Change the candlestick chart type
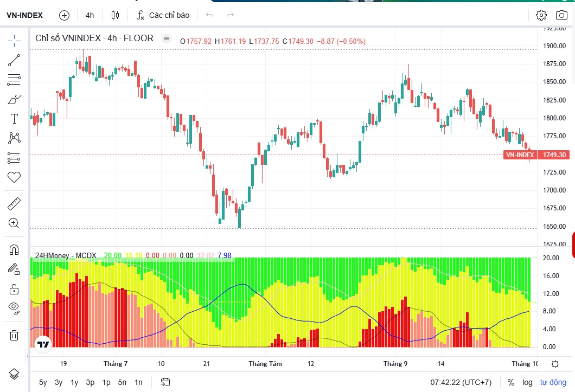Screen dimensions: 575x392 click(x=115, y=15)
